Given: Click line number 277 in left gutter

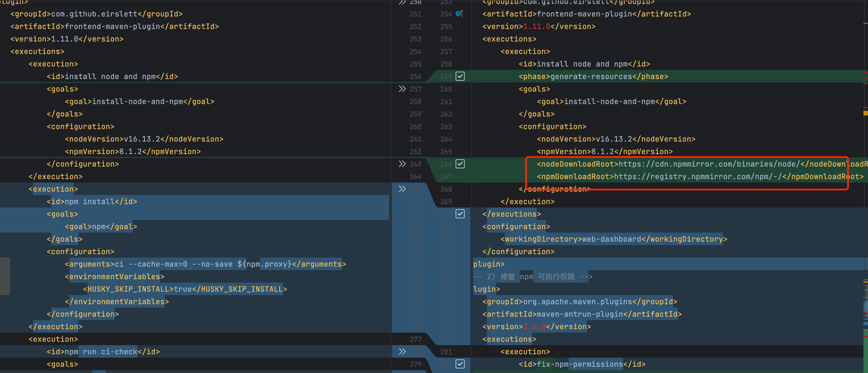Looking at the screenshot, I should [x=415, y=339].
